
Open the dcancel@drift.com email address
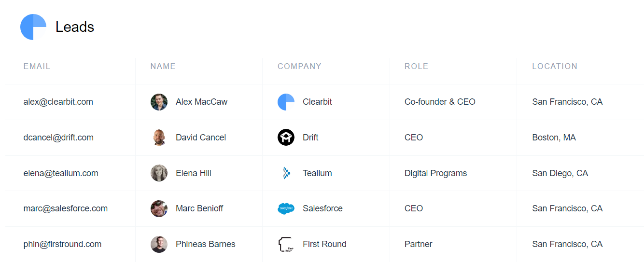[x=58, y=138]
